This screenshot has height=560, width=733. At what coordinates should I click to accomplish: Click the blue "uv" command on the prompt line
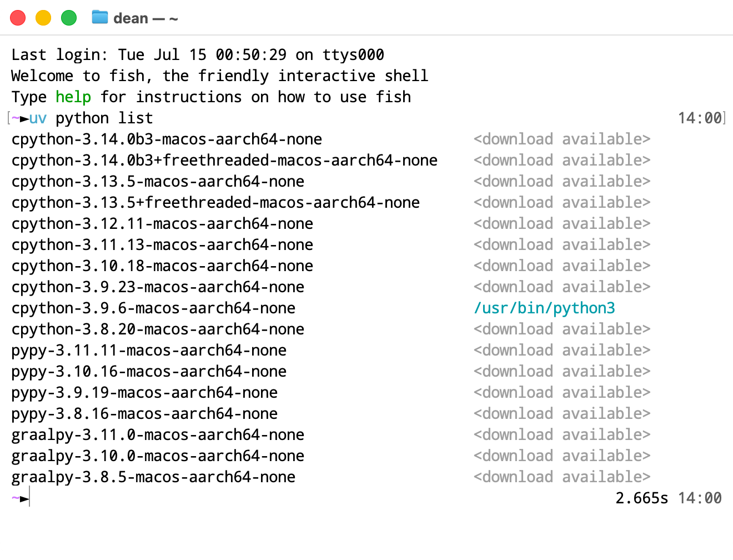click(x=38, y=118)
